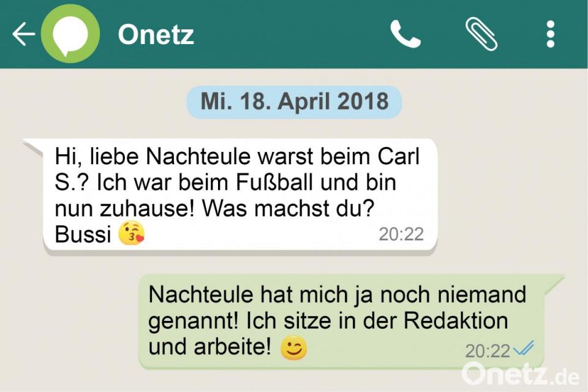The height and width of the screenshot is (392, 588).
Task: Click the Mi. 18. April 2018 date chip
Action: [295, 102]
